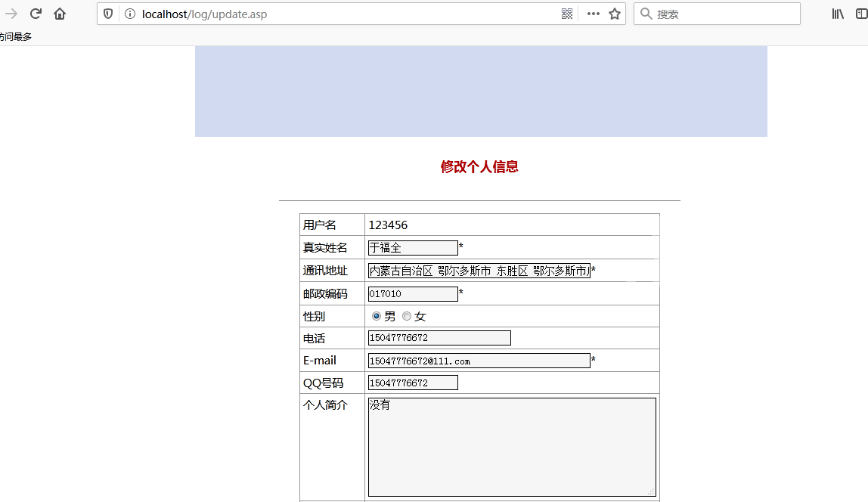Open the tracking protection shield icon
This screenshot has height=502, width=868.
pos(108,14)
